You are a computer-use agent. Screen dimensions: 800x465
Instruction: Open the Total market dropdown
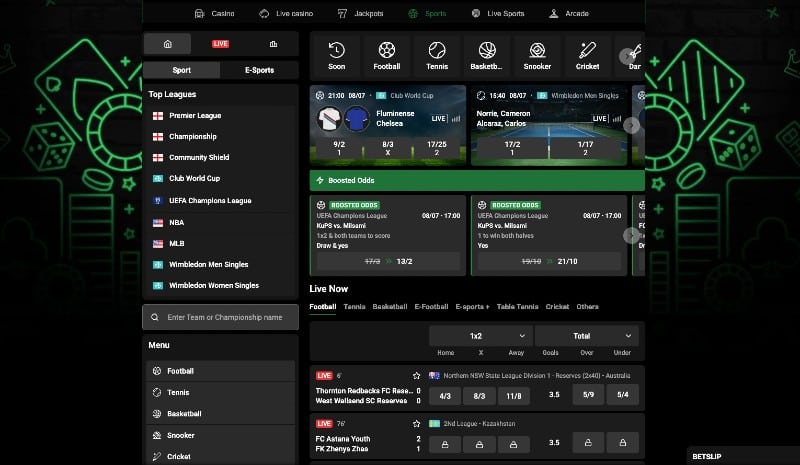coord(587,336)
